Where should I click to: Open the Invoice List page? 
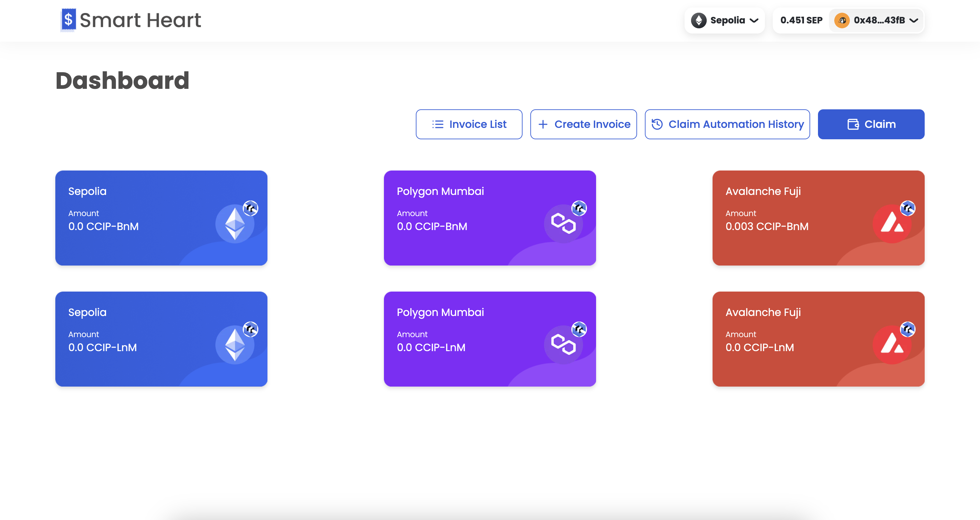click(469, 124)
